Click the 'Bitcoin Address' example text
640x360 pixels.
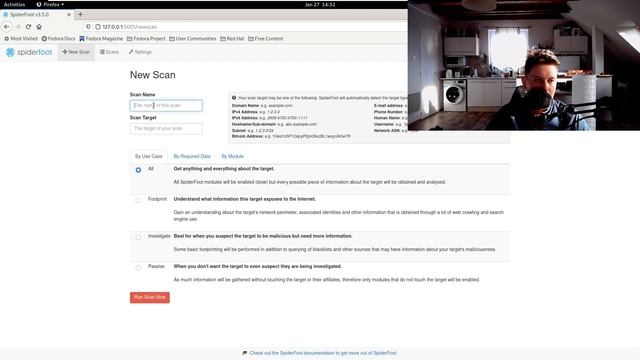coord(291,136)
